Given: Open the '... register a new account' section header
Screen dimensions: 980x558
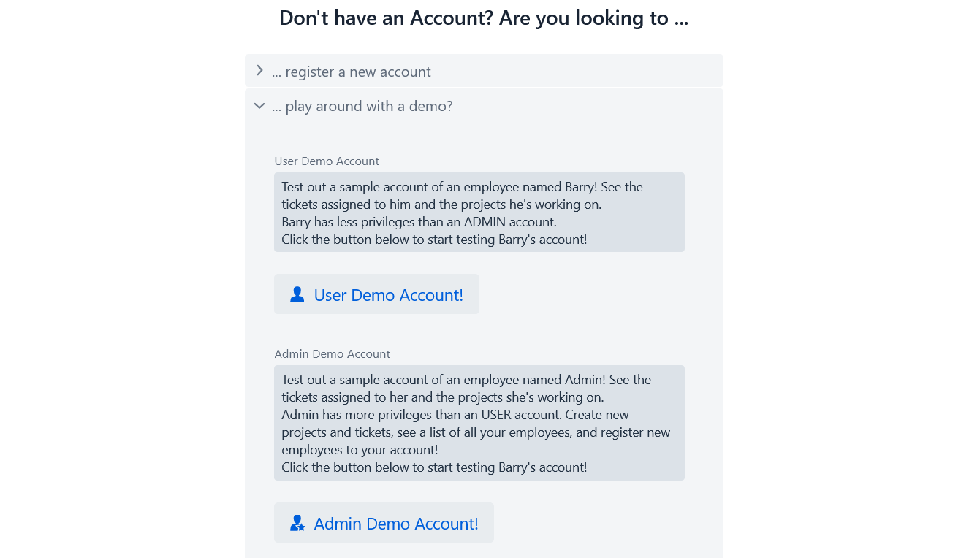Looking at the screenshot, I should click(x=484, y=71).
